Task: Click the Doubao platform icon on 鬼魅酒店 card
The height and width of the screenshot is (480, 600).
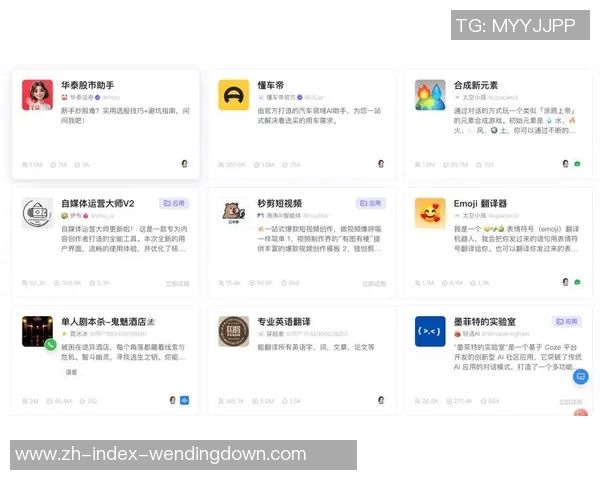Action: pyautogui.click(x=173, y=400)
